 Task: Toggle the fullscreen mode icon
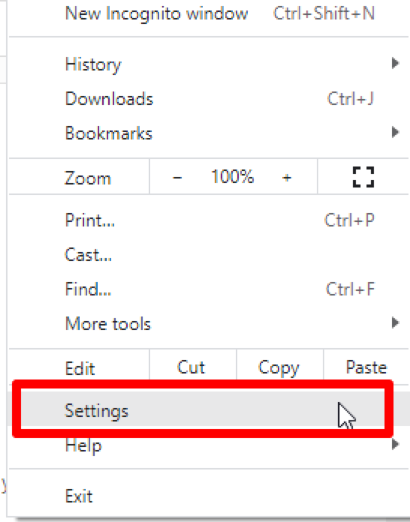pyautogui.click(x=363, y=177)
